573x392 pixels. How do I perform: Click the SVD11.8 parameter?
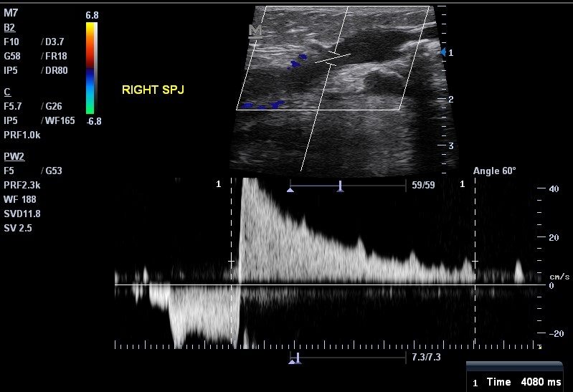point(22,214)
